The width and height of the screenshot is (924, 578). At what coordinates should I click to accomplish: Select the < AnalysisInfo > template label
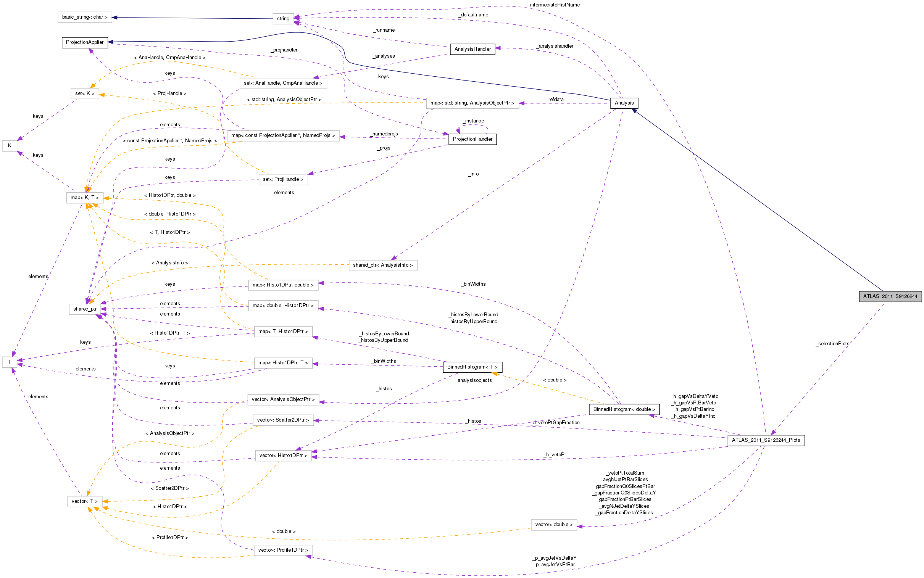[x=169, y=263]
